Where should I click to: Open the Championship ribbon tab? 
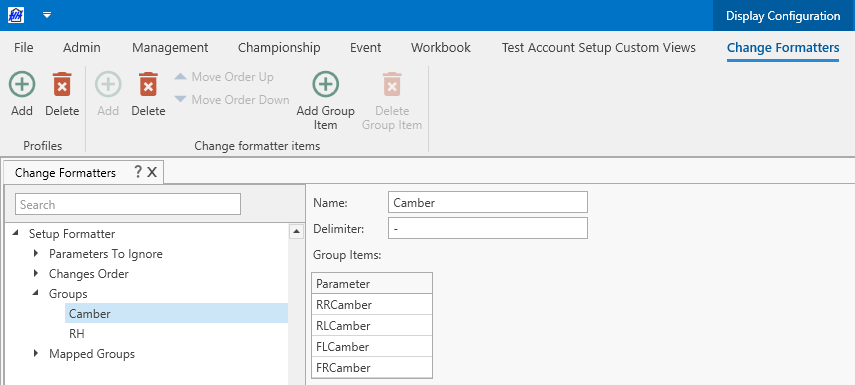(x=279, y=47)
